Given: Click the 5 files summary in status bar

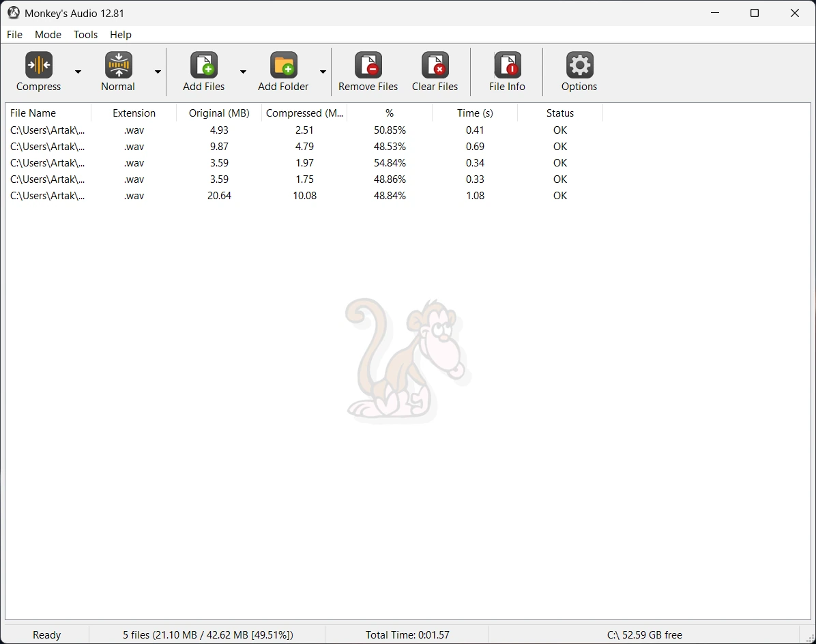Looking at the screenshot, I should pos(207,634).
